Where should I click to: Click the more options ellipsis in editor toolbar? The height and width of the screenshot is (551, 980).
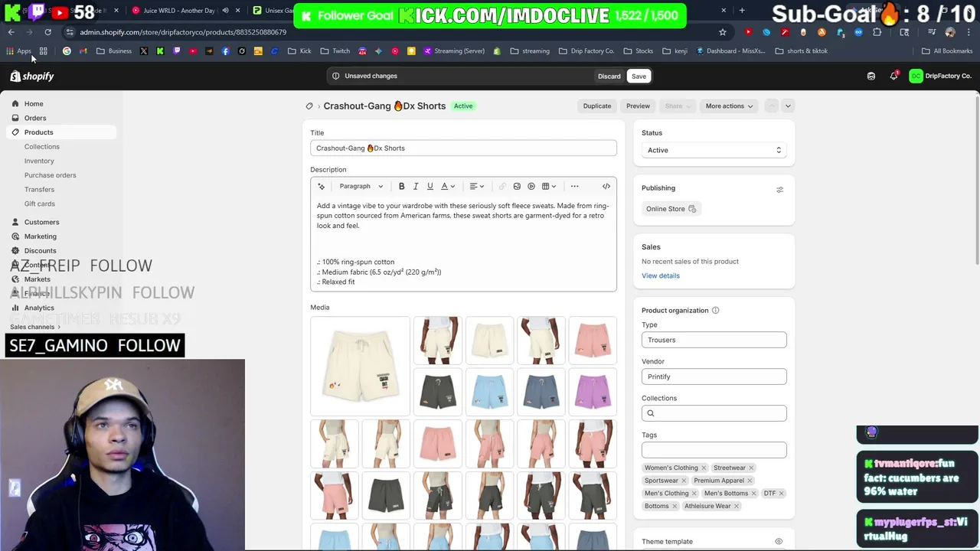(574, 186)
